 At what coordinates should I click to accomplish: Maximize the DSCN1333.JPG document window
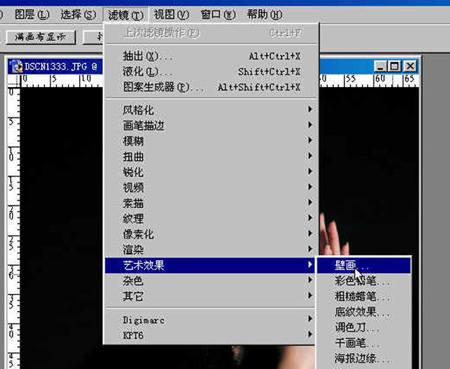click(x=394, y=66)
